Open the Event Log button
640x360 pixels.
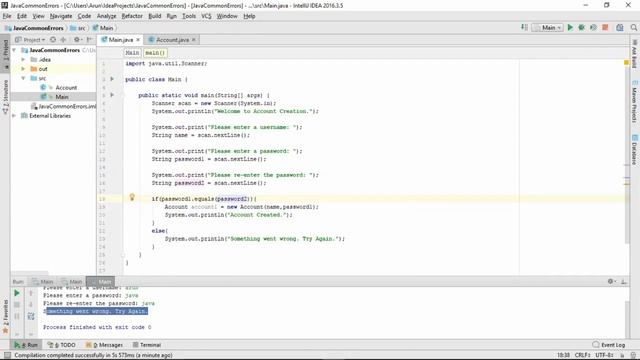click(x=609, y=345)
